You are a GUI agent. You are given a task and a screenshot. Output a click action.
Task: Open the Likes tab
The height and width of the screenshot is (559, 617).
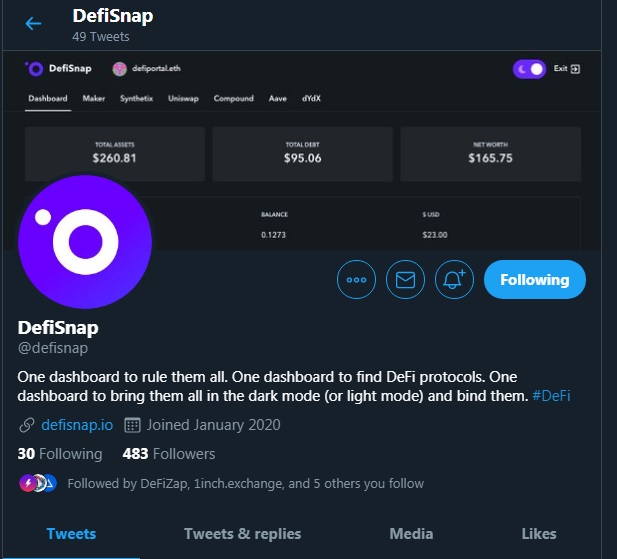tap(538, 534)
